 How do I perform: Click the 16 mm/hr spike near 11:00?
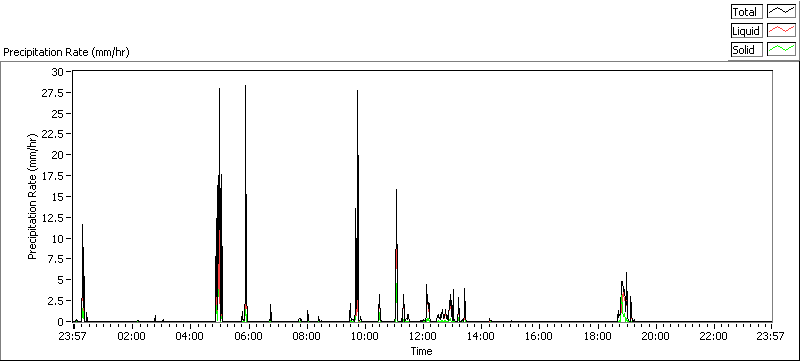tap(396, 255)
